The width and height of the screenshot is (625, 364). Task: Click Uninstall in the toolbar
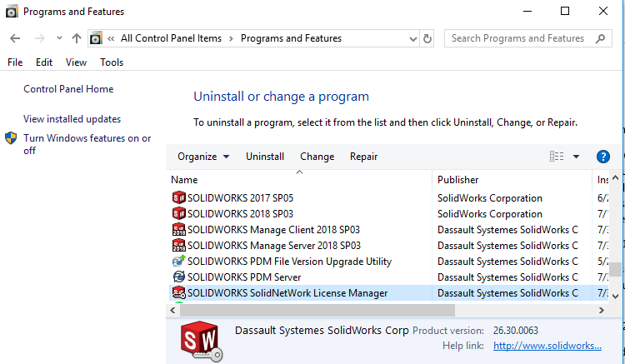(265, 157)
